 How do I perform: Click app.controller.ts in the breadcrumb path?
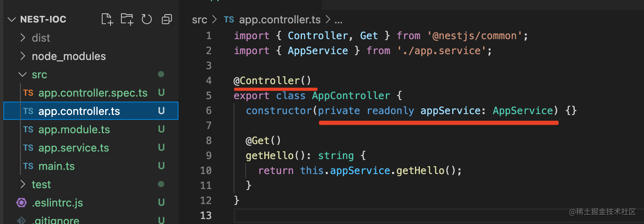click(280, 20)
